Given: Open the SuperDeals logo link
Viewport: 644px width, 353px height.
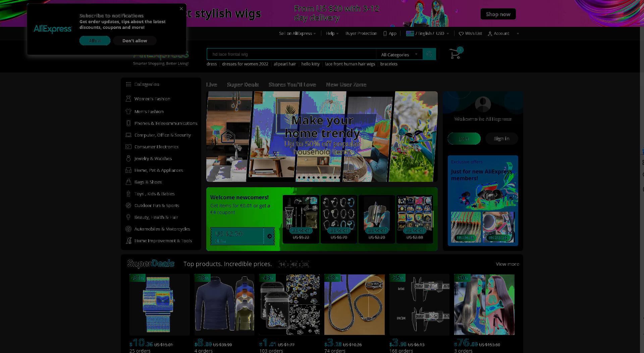Looking at the screenshot, I should tap(151, 264).
